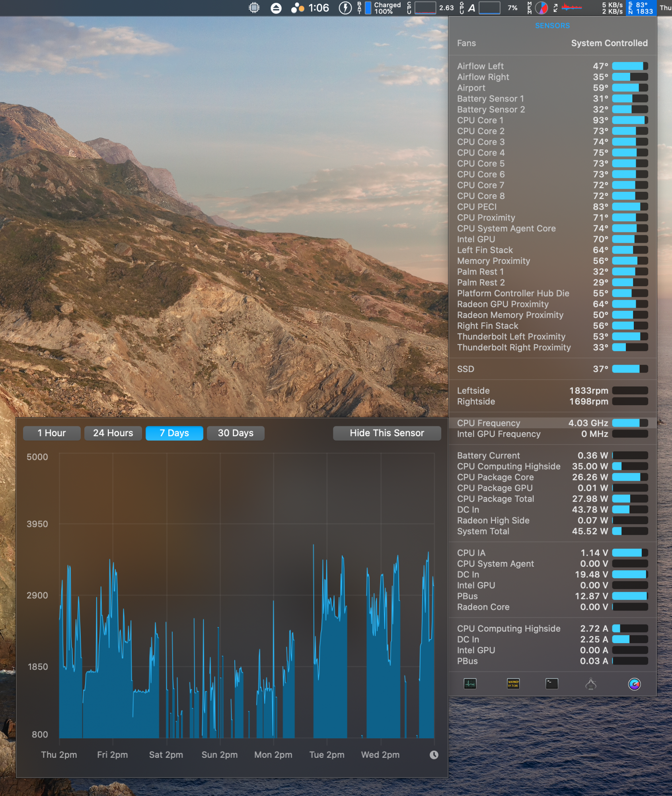This screenshot has width=672, height=796.
Task: Click the circled lightning bolt menu bar icon
Action: (345, 8)
